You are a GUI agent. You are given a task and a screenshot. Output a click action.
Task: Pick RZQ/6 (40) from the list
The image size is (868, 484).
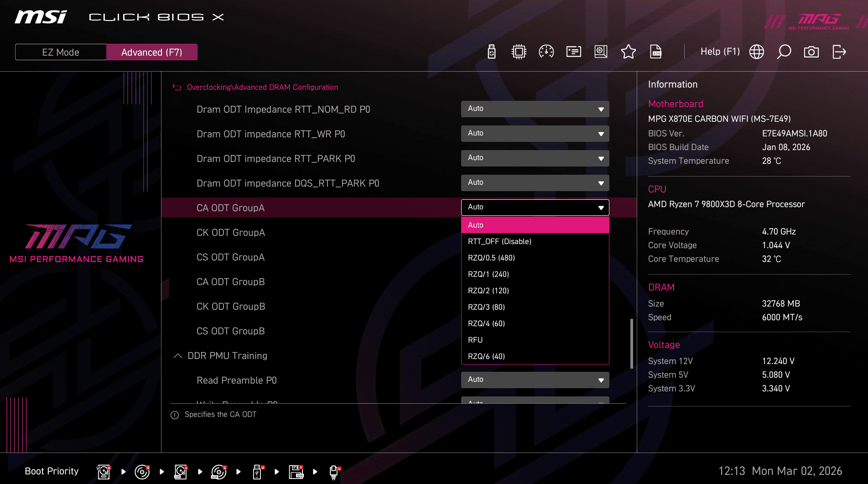pyautogui.click(x=535, y=356)
